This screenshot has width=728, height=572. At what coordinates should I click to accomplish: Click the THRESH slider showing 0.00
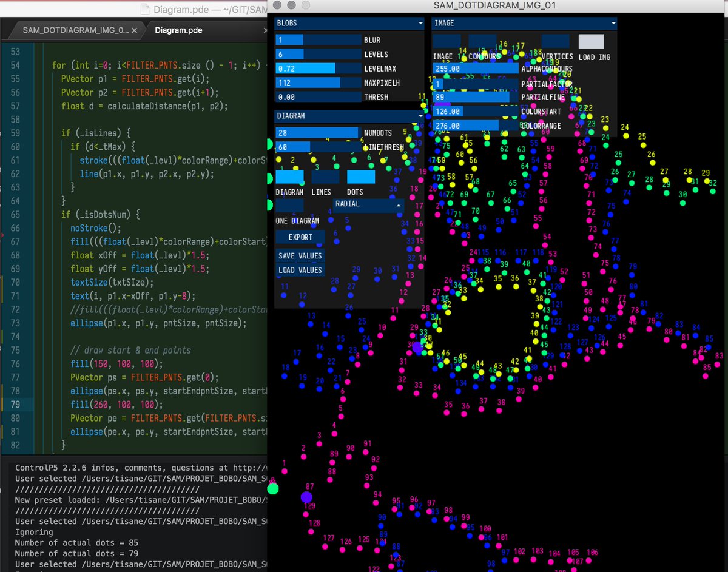[x=318, y=97]
